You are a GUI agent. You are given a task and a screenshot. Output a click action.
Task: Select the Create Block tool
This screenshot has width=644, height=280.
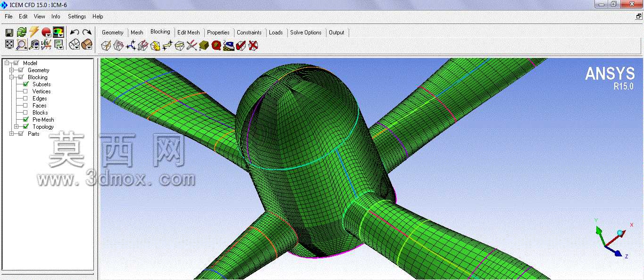[x=106, y=46]
